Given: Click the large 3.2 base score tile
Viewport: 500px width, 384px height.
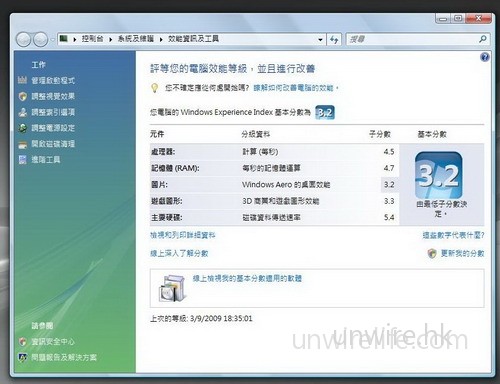Looking at the screenshot, I should pos(438,175).
